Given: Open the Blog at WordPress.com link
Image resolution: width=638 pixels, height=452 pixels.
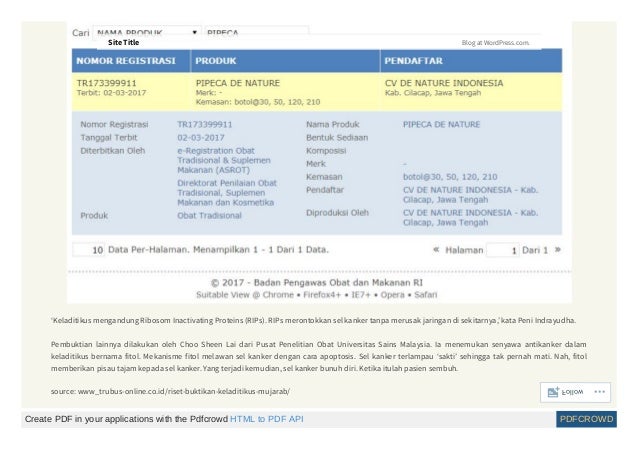Looking at the screenshot, I should [495, 43].
